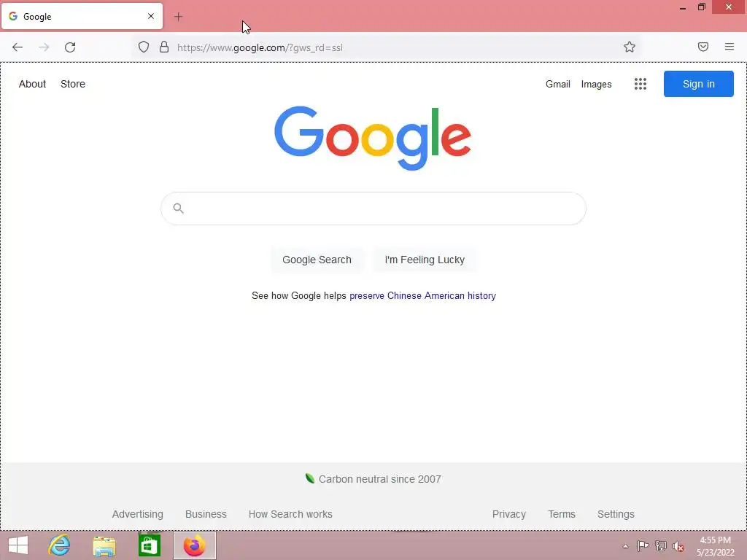Open File Explorer from taskbar
747x560 pixels.
pos(104,545)
